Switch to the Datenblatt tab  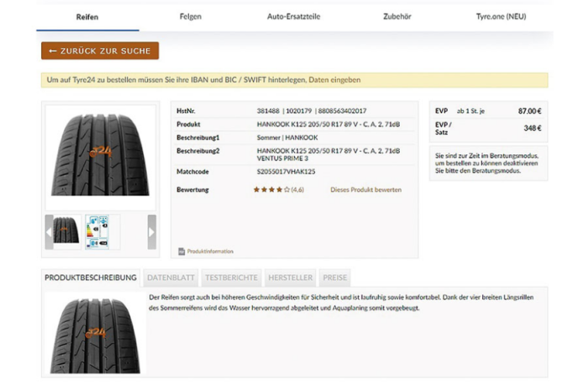tap(171, 278)
